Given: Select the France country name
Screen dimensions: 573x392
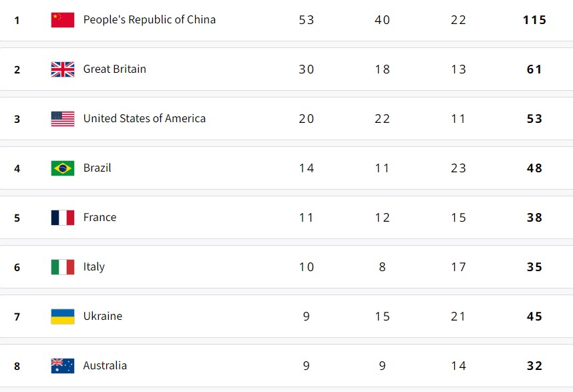Looking at the screenshot, I should (100, 218).
